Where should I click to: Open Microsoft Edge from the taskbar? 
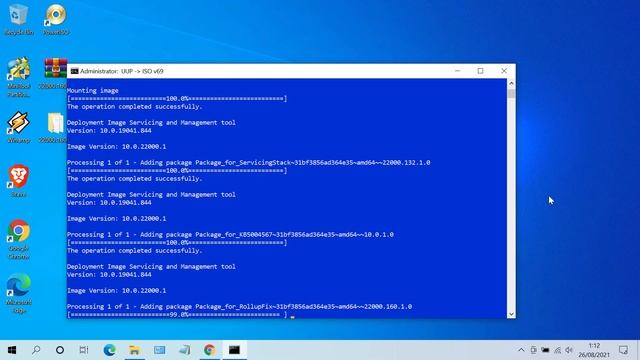click(109, 350)
